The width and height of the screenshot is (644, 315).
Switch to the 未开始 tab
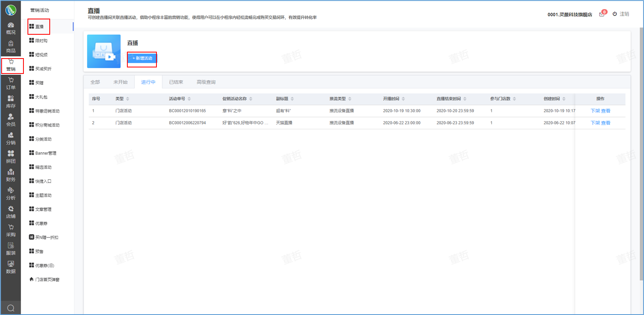coord(120,82)
